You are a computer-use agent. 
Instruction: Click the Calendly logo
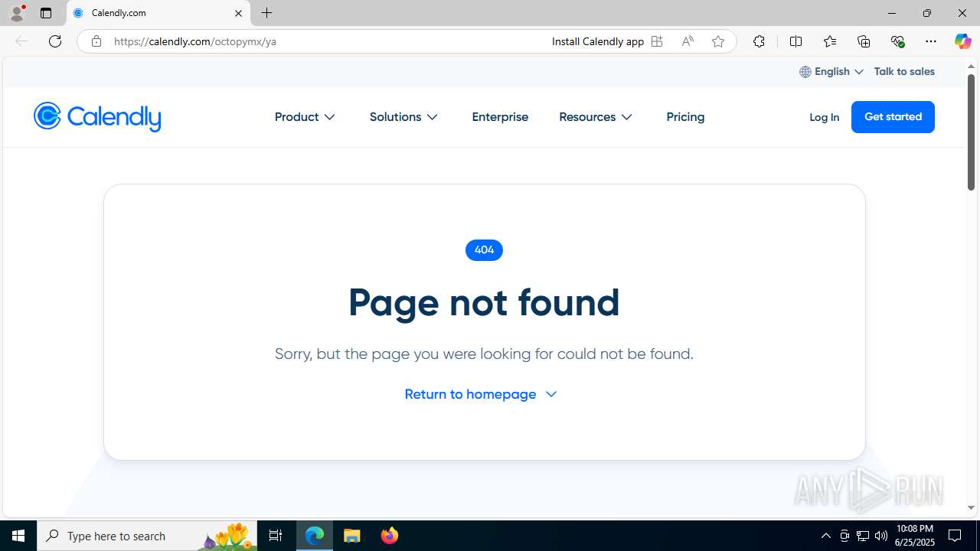click(x=97, y=117)
